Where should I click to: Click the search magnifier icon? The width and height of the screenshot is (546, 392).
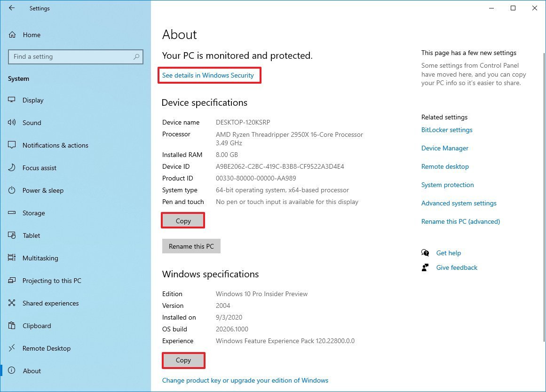click(136, 56)
